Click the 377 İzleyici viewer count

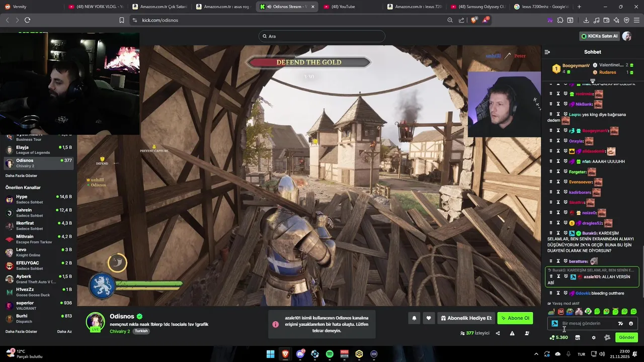click(474, 333)
